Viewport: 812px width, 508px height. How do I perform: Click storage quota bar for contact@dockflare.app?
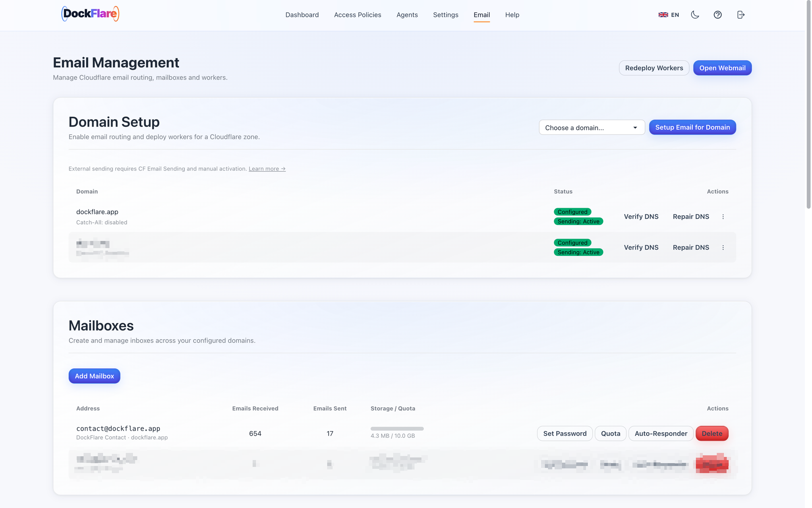point(397,429)
